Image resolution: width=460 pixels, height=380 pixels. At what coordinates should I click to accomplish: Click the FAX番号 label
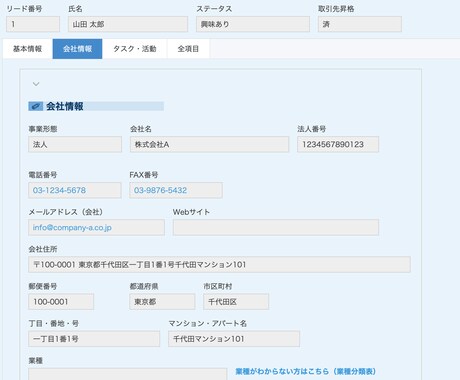click(x=144, y=175)
